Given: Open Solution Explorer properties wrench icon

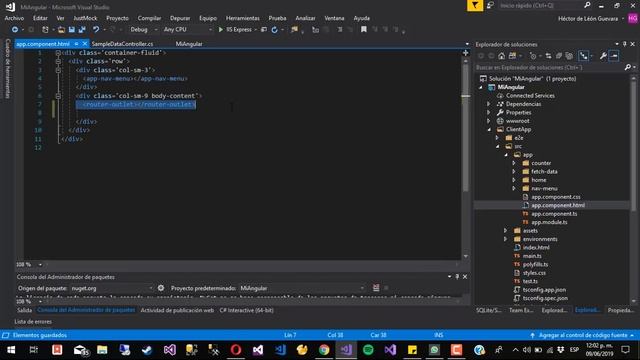Looking at the screenshot, I should pos(603,56).
